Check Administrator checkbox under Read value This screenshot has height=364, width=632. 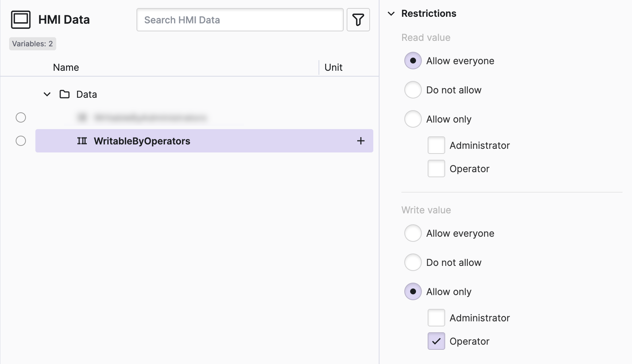click(x=436, y=145)
